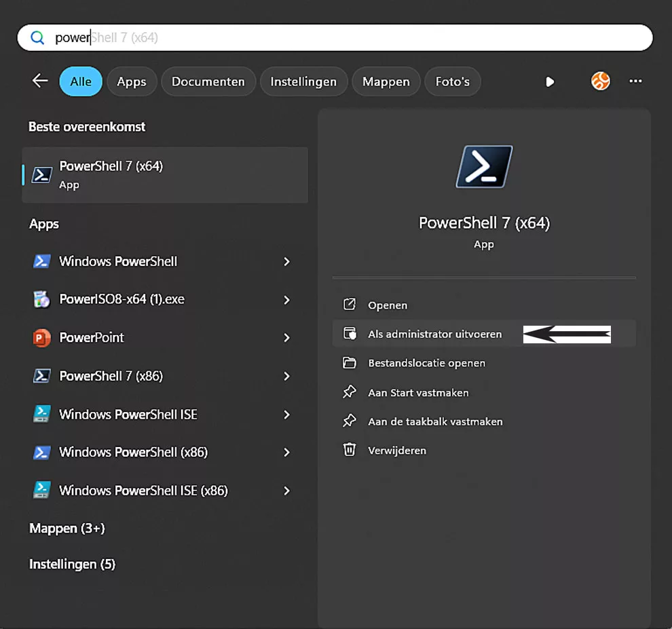Screen dimensions: 672x629
Task: Click the PowerShell 7 (x86) icon
Action: (41, 376)
